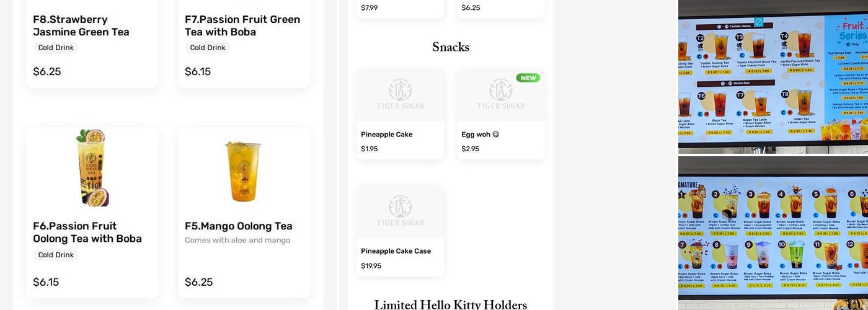Click the blue circular icon on top menu photo
Viewport: 868px width, 310px height.
(x=758, y=22)
